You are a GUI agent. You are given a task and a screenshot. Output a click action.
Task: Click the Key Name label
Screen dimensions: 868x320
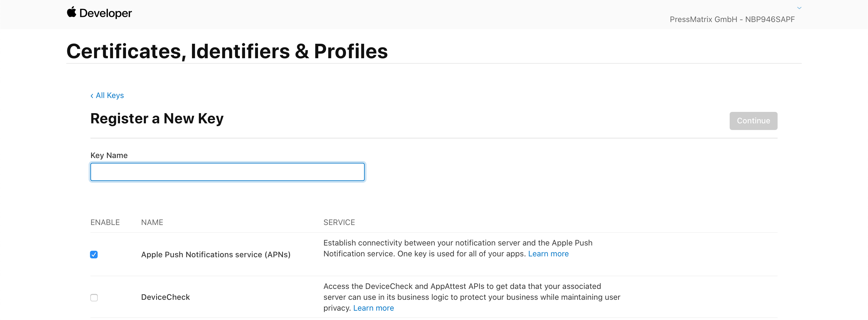pyautogui.click(x=109, y=155)
